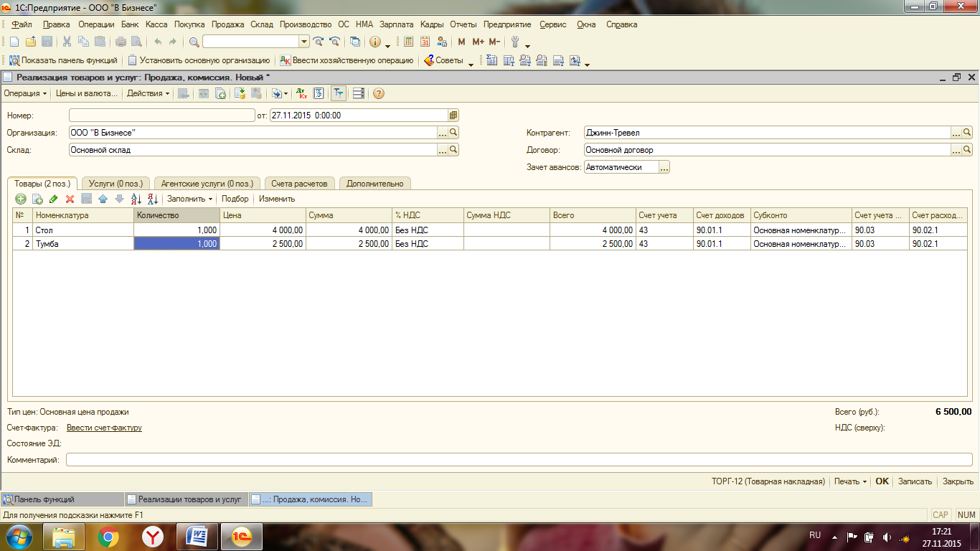
Task: Click the Записать button
Action: [915, 481]
